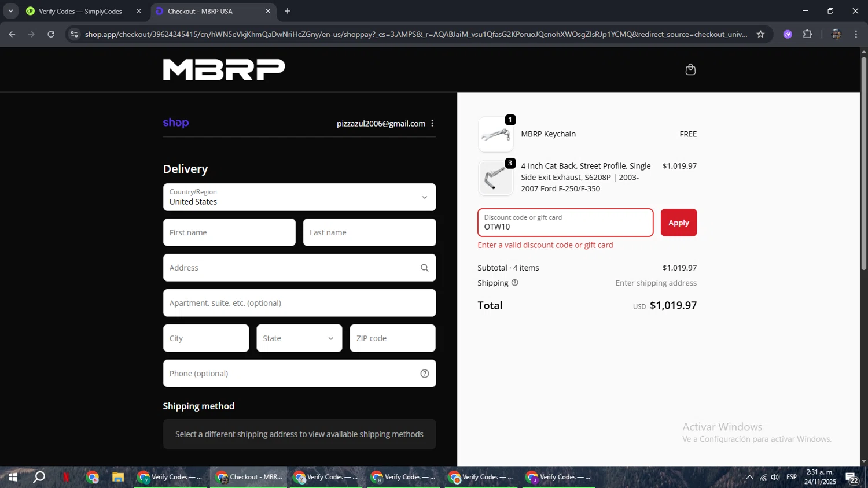Click the Cat-Back exhaust product thumbnail
The image size is (868, 488).
coord(495,178)
